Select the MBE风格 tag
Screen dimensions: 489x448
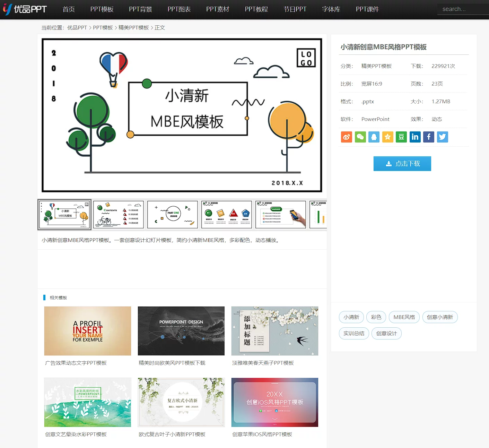pyautogui.click(x=404, y=317)
